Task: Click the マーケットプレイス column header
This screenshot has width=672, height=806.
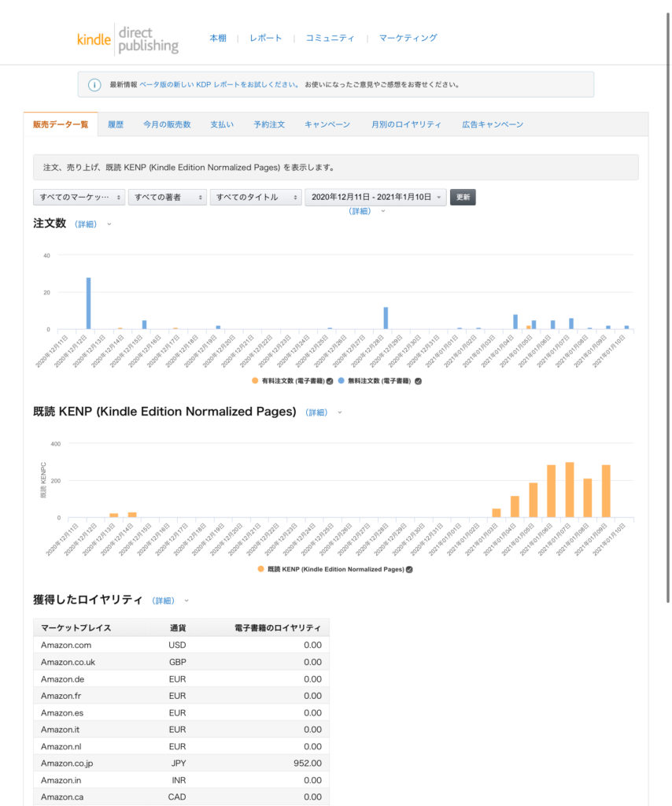Action: pos(76,627)
